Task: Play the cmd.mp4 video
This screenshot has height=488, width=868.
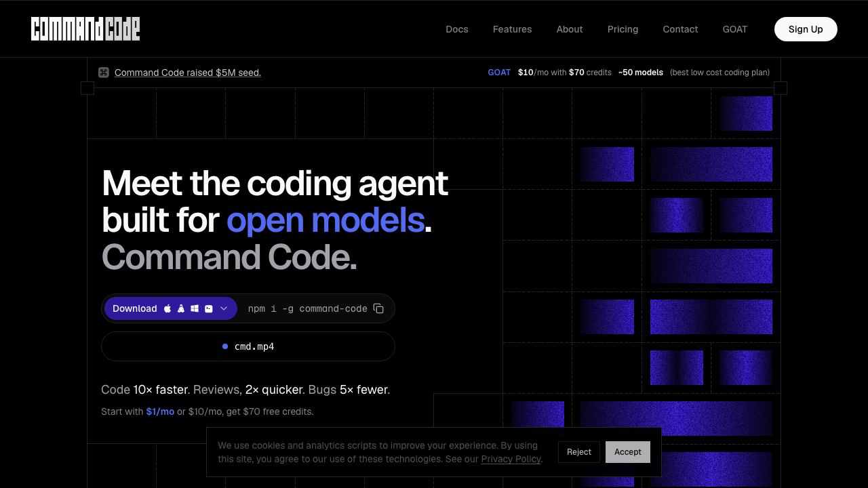Action: pyautogui.click(x=248, y=346)
